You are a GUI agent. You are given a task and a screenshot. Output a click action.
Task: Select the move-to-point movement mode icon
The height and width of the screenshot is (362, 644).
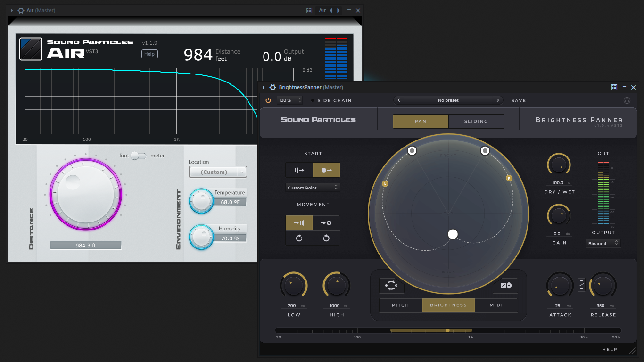click(327, 222)
